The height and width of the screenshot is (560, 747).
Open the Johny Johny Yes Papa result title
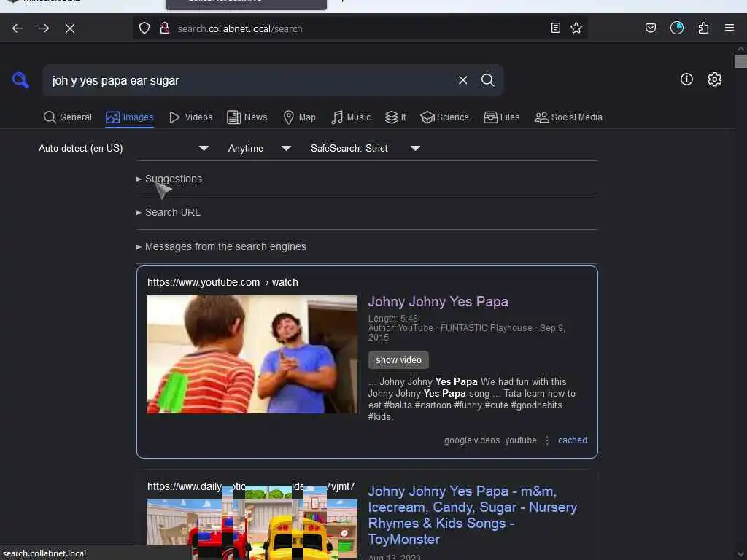click(438, 301)
